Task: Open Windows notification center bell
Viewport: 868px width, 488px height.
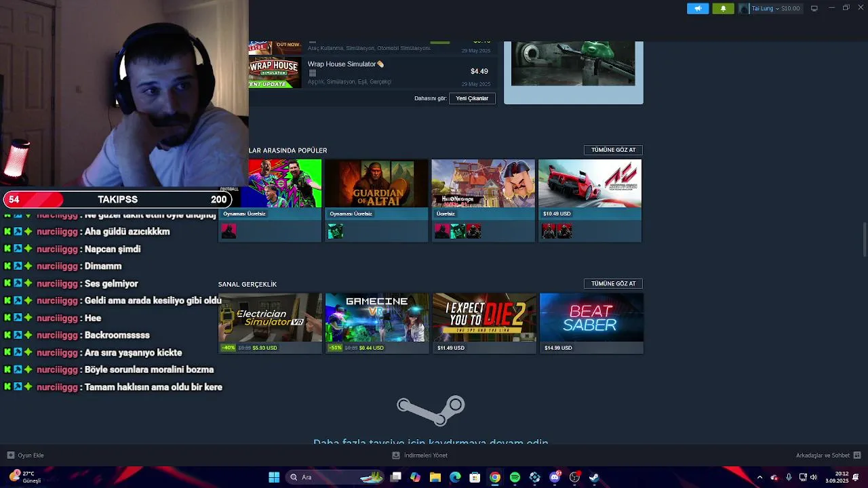Action: [x=856, y=477]
